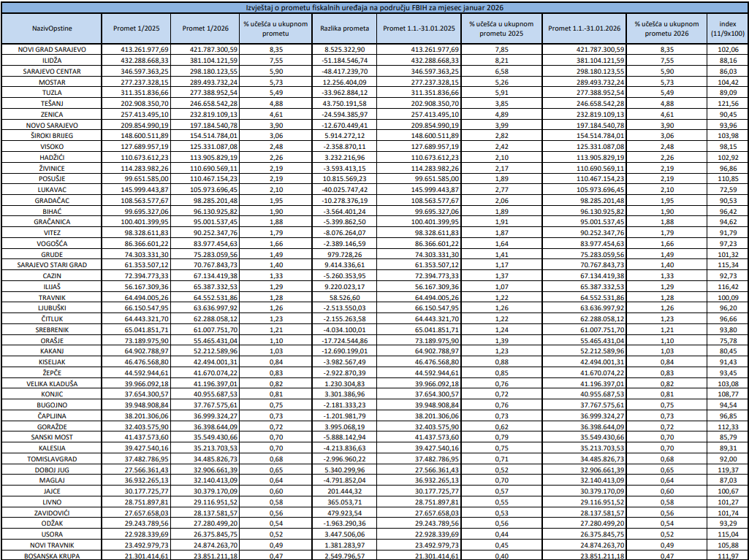Viewport: 749px width, 560px height.
Task: Select the NazivOpstine column header
Action: (52, 28)
